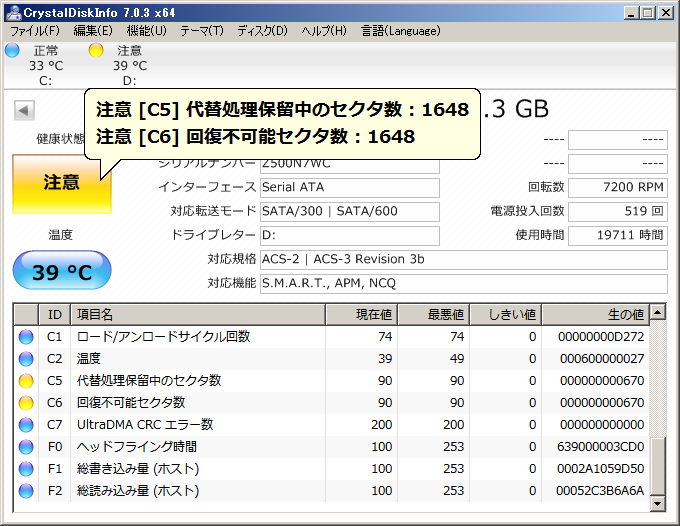Click the しきい値 column header

pos(506,315)
